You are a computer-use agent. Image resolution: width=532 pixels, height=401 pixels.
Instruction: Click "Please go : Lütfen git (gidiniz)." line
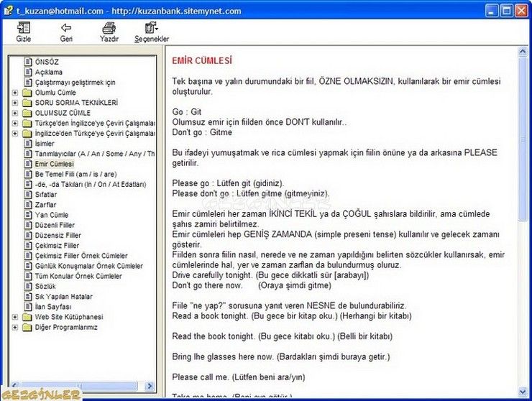pos(228,183)
